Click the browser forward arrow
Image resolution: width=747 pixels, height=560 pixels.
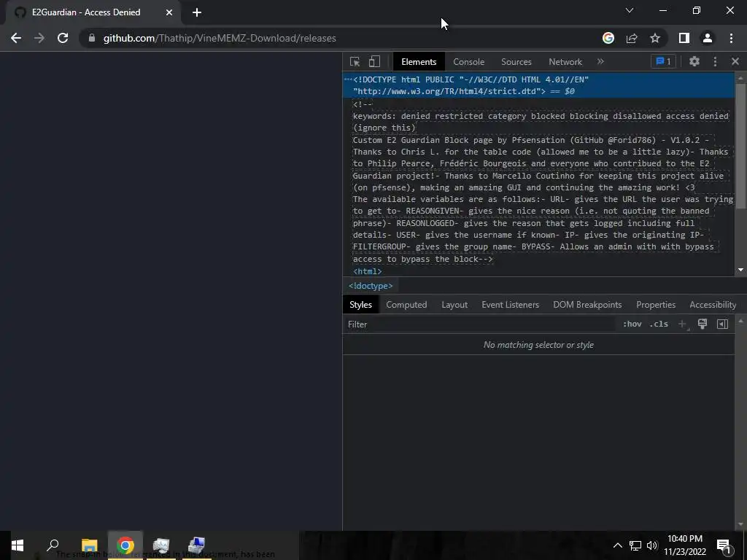(39, 38)
